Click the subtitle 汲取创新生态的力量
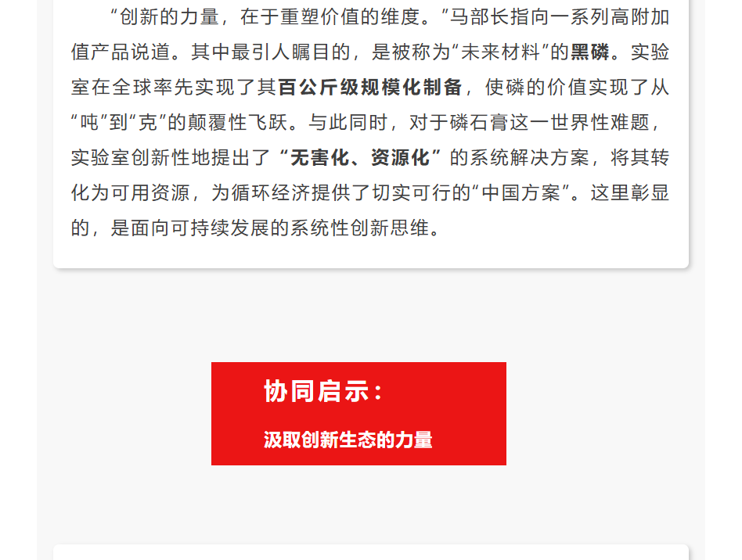 (348, 440)
